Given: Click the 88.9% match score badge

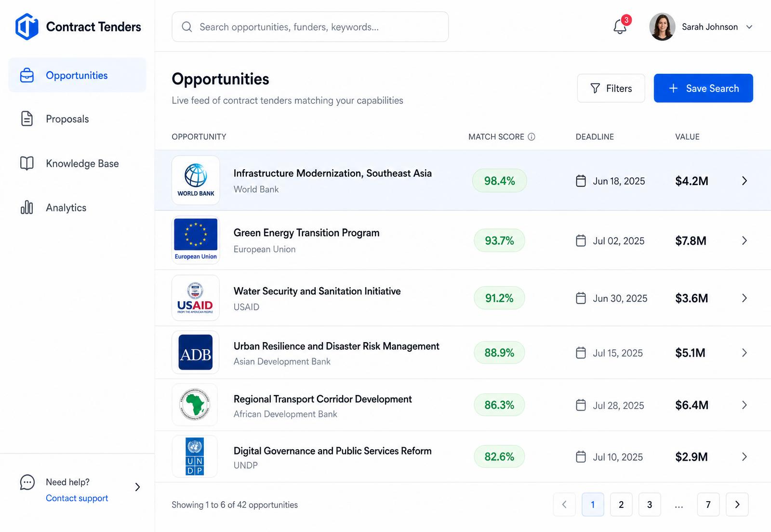Looking at the screenshot, I should click(x=500, y=353).
